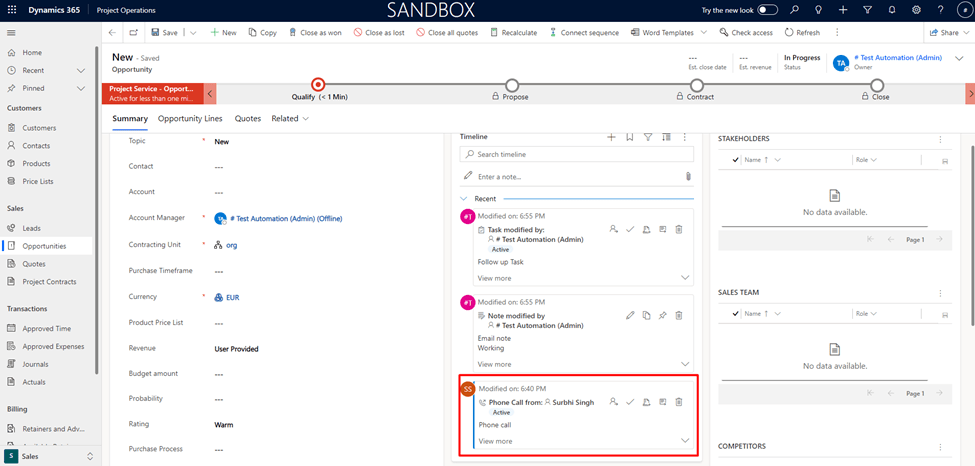
Task: Click the Close as won button
Action: pyautogui.click(x=316, y=32)
